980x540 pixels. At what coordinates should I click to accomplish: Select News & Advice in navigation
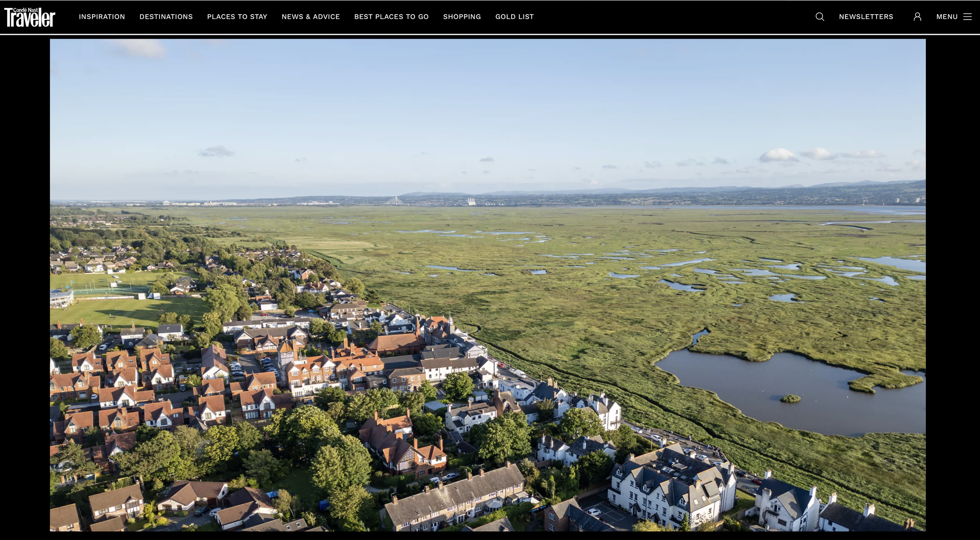[x=311, y=17]
